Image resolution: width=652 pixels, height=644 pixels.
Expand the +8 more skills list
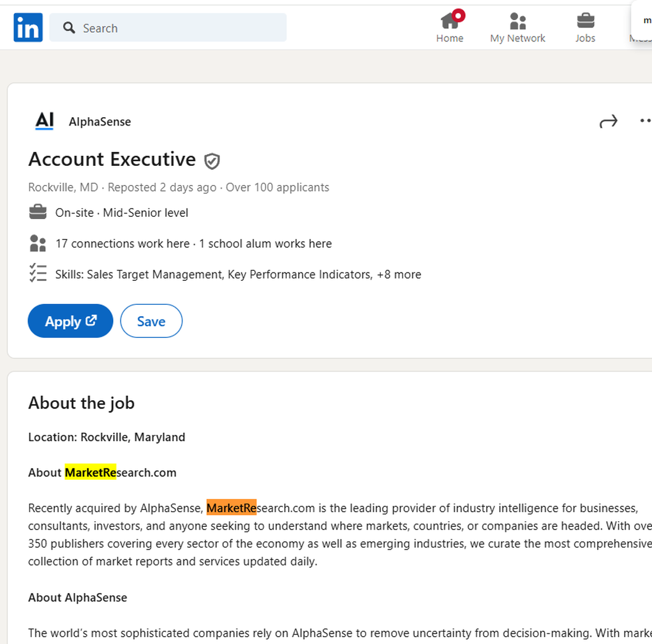(399, 275)
